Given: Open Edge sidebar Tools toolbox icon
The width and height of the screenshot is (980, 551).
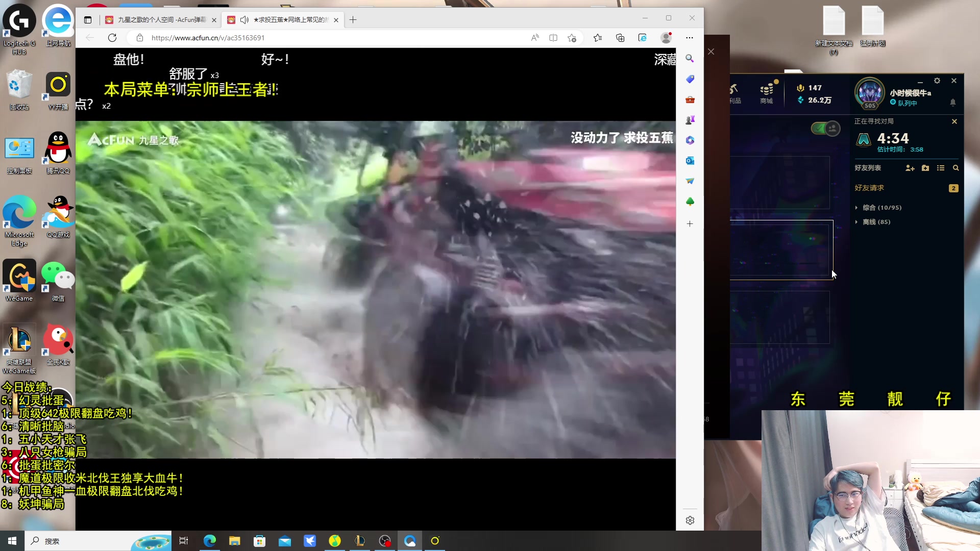Looking at the screenshot, I should pos(690,99).
